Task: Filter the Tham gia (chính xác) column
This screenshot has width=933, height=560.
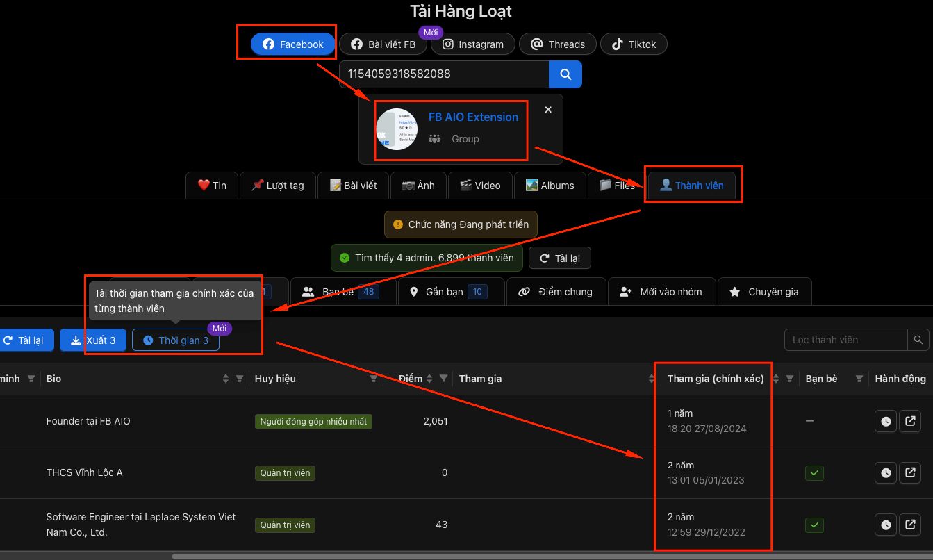Action: pos(790,379)
